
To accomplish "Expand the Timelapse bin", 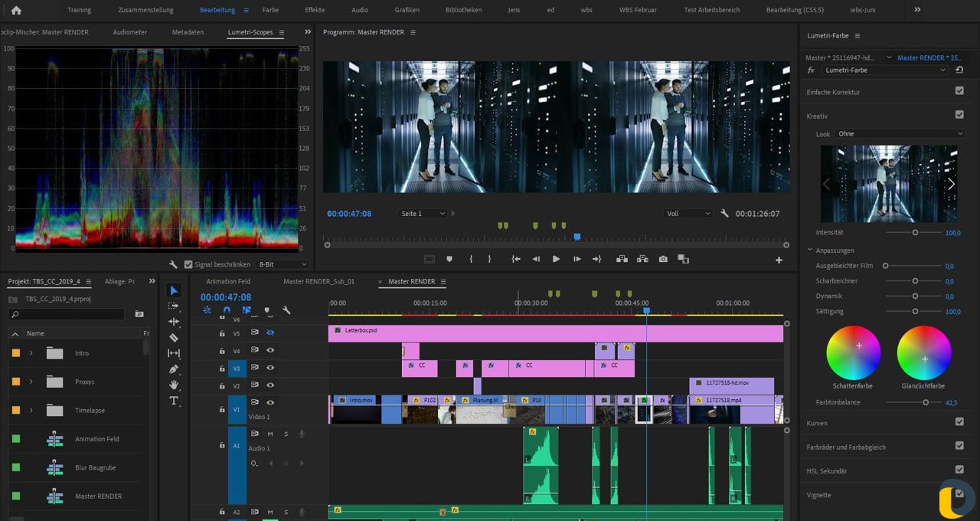I will 31,410.
